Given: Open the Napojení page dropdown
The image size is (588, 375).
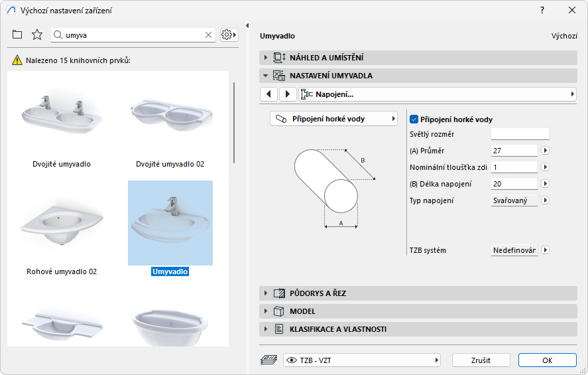Looking at the screenshot, I should [438, 94].
